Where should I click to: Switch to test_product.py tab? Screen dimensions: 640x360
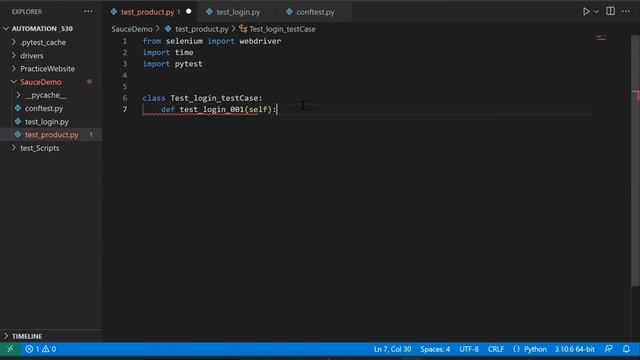(147, 12)
